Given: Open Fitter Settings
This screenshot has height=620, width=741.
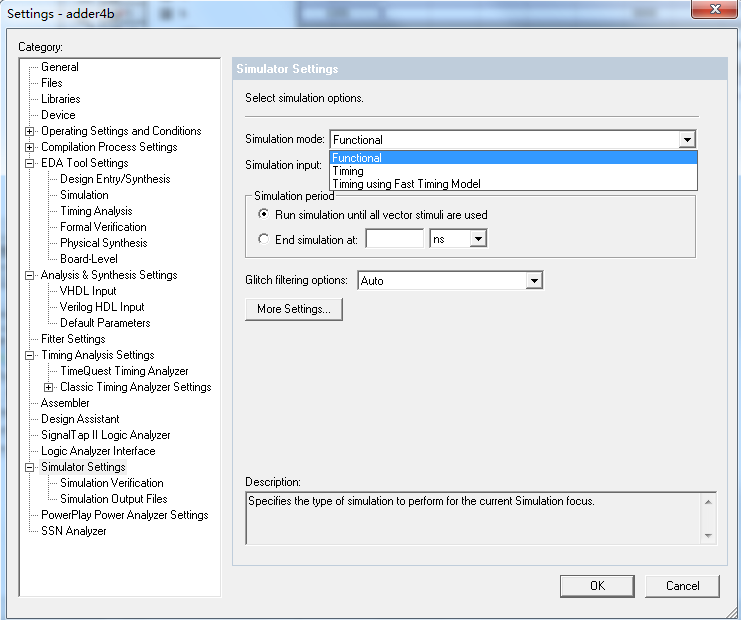Looking at the screenshot, I should click(x=73, y=339).
